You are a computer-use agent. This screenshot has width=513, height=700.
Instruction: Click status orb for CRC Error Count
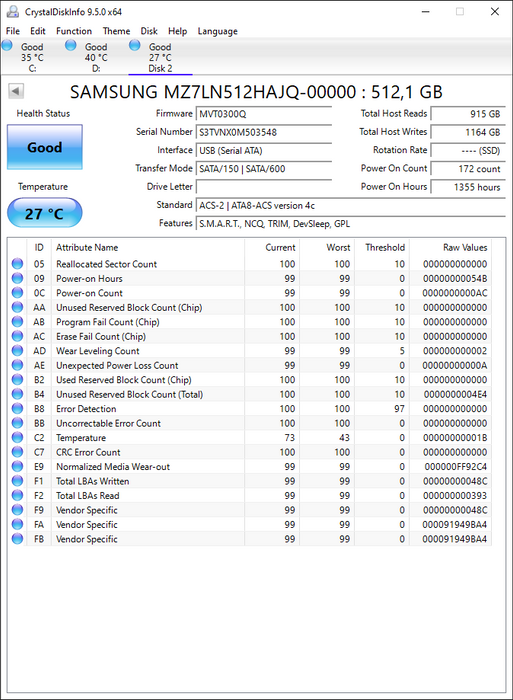click(x=17, y=452)
